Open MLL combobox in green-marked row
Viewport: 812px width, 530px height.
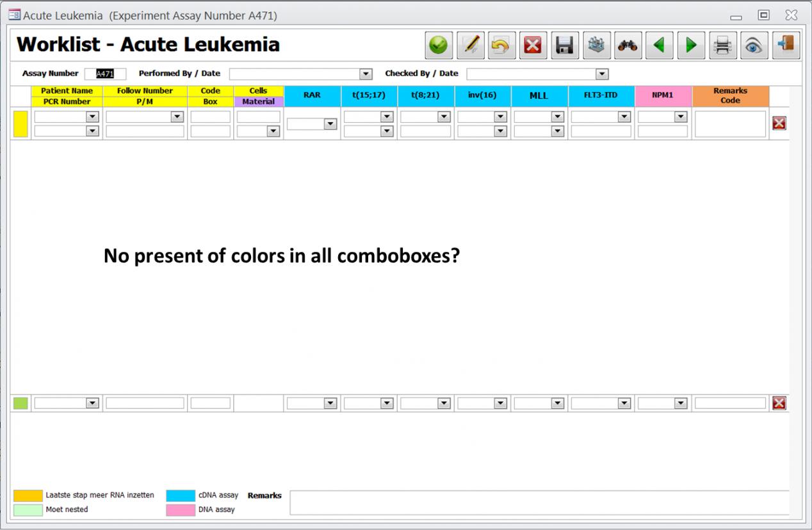click(x=558, y=403)
